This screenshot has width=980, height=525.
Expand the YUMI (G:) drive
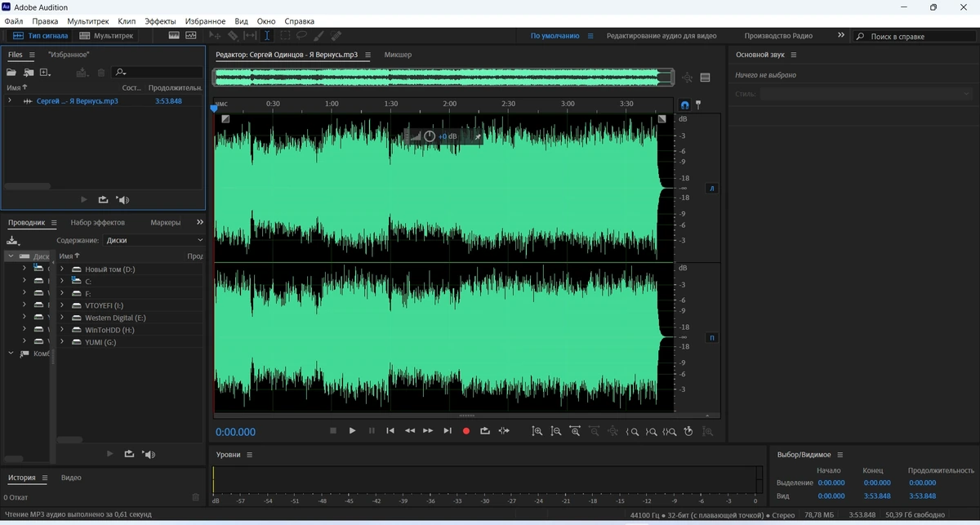[x=62, y=342]
